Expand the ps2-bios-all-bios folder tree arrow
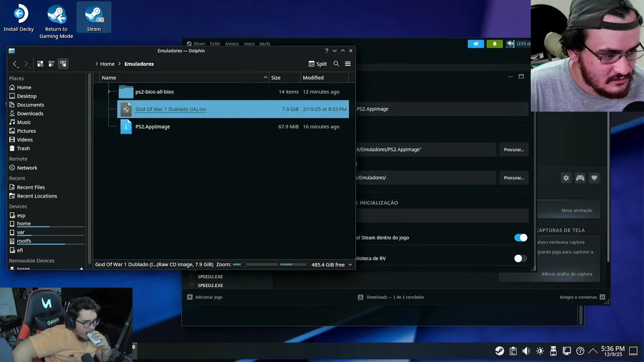Screen dimensions: 644x362 click(109, 92)
